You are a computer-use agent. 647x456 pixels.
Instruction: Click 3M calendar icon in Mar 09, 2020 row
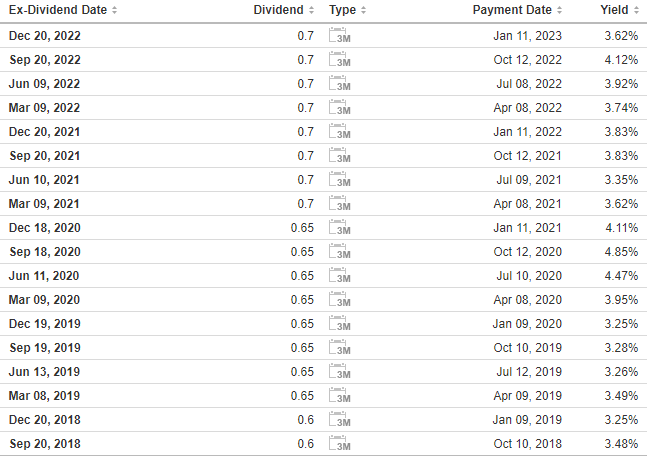click(340, 299)
